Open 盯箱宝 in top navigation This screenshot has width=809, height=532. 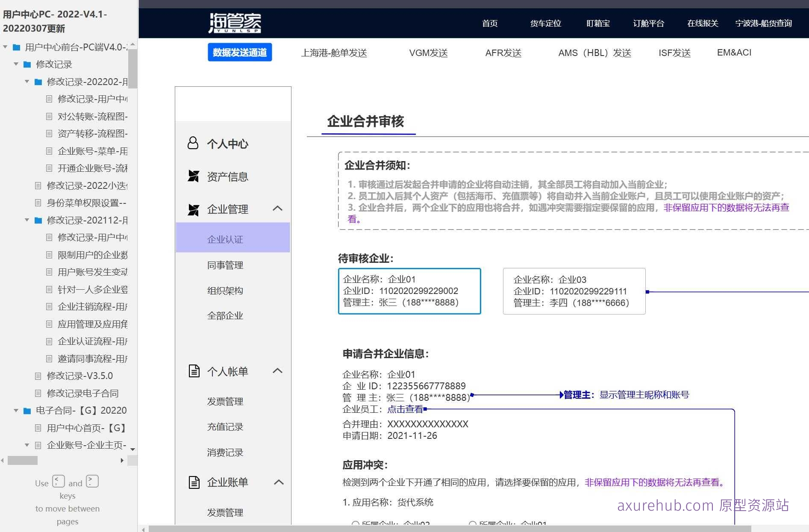[598, 23]
